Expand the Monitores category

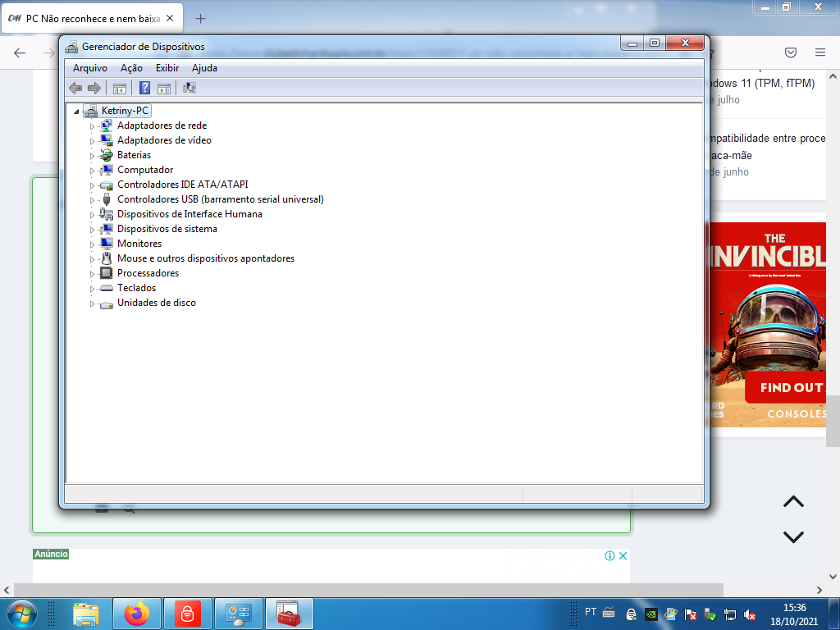click(x=92, y=244)
